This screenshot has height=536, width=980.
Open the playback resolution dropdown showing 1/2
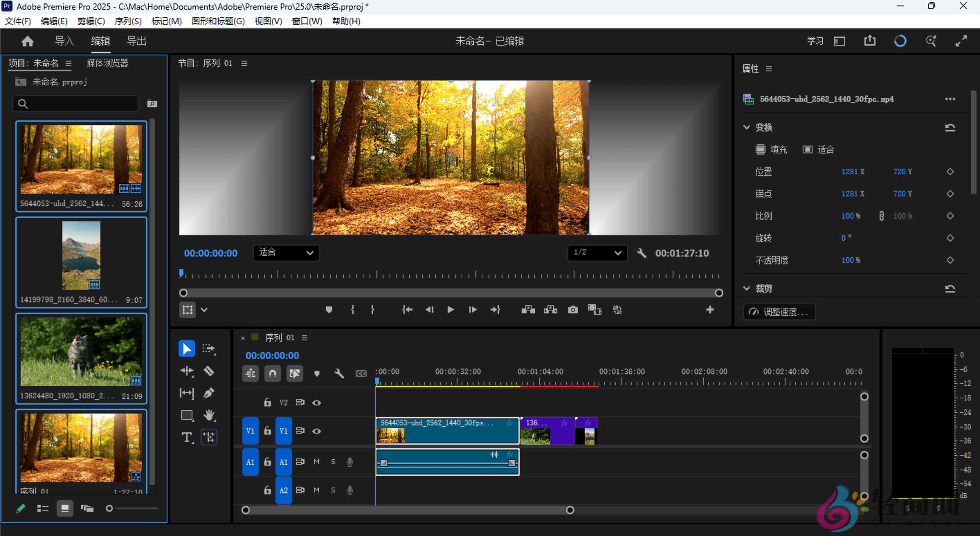pos(597,253)
